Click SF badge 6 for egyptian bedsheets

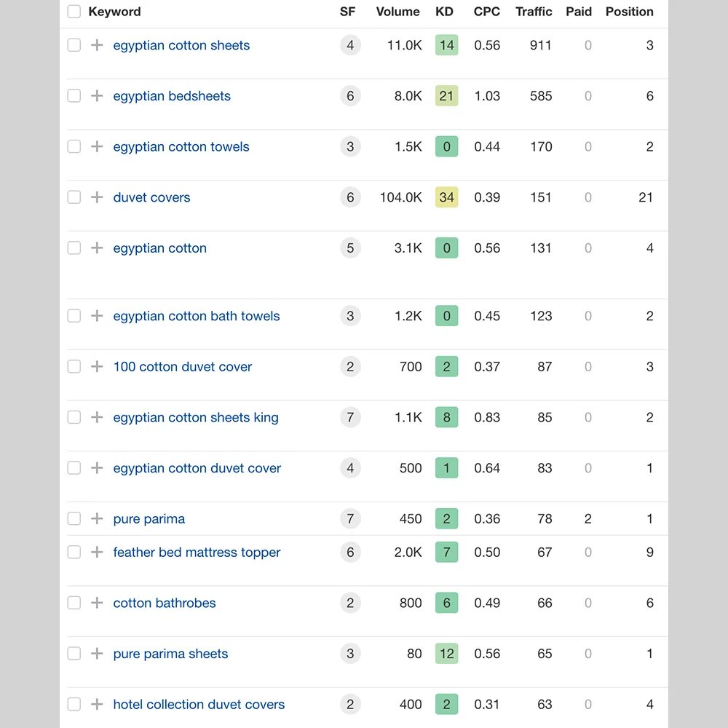tap(350, 96)
